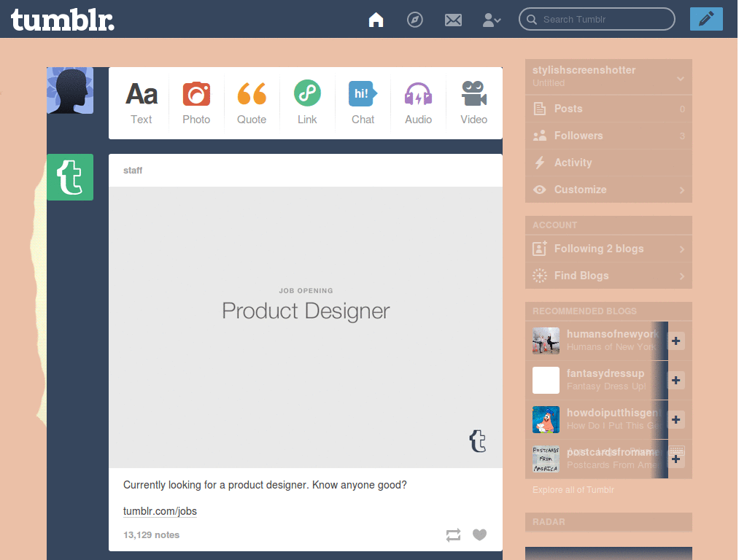Open postcardsfromamerica blog avatar
This screenshot has width=747, height=560.
pos(546,459)
